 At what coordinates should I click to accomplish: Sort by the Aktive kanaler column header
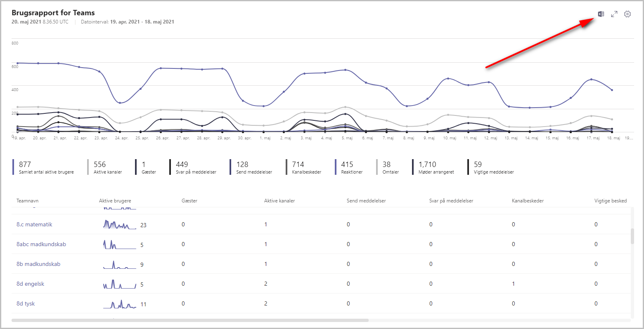pyautogui.click(x=279, y=201)
